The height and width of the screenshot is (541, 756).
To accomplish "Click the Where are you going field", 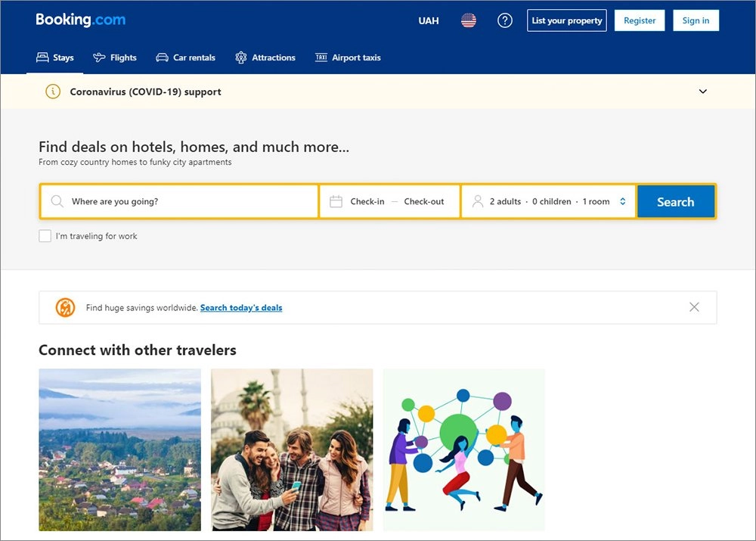I will tap(189, 202).
